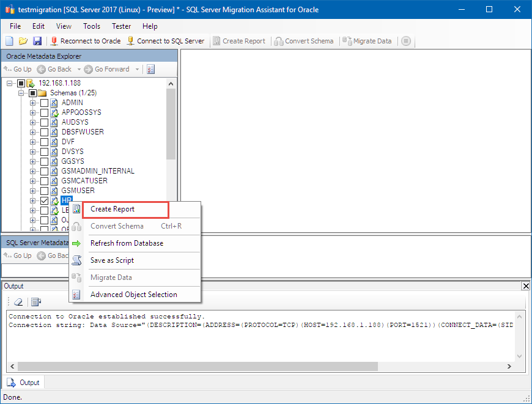Check the checkbox next to AUDSYS schema
Viewport: 532px width, 404px height.
(x=45, y=122)
